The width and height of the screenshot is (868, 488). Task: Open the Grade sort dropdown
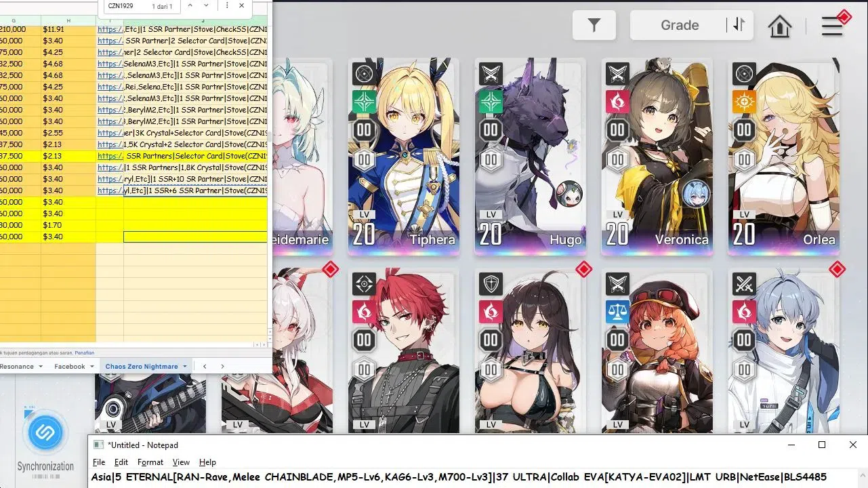(x=680, y=25)
